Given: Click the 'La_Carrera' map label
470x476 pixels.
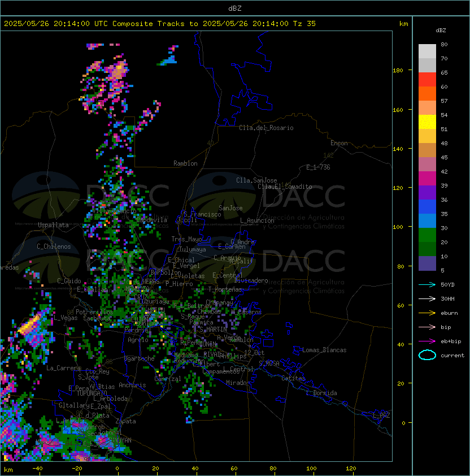Looking at the screenshot, I should pyautogui.click(x=63, y=368).
